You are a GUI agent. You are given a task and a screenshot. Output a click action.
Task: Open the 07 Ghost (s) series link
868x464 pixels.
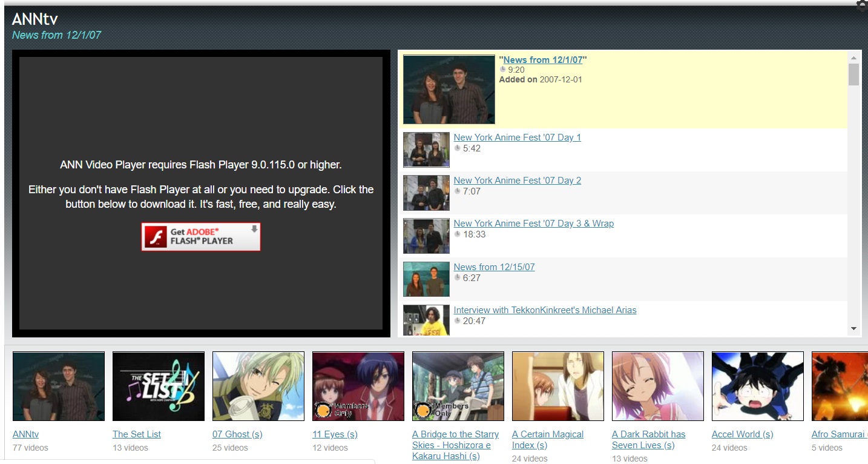coord(237,434)
